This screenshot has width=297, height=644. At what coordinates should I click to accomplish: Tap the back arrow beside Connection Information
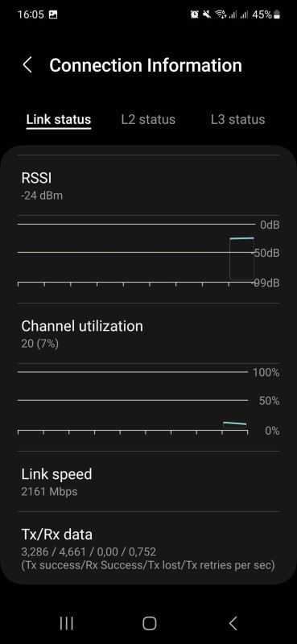coord(27,65)
